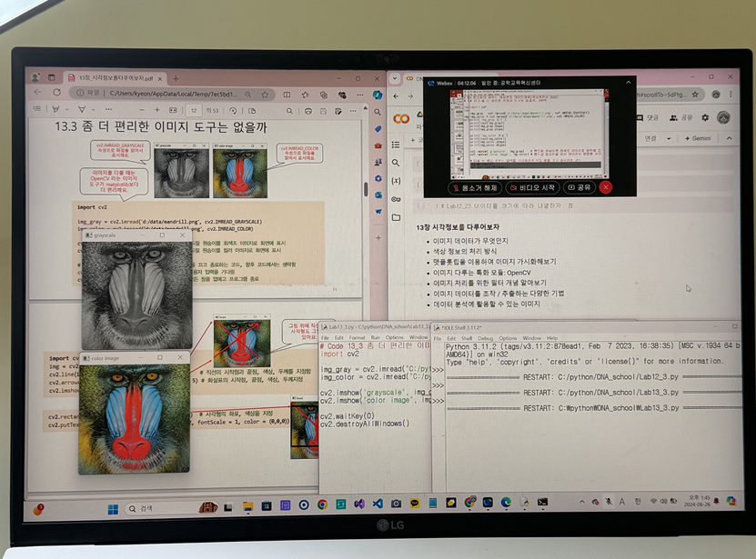Screen dimensions: 756x559
Task: Switch the PDF page view layout
Action: pos(252,110)
